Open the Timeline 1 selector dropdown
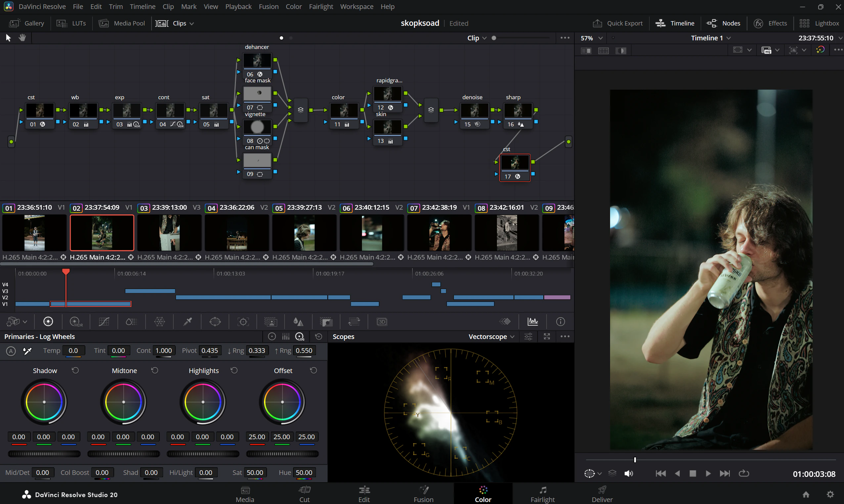 (x=711, y=38)
